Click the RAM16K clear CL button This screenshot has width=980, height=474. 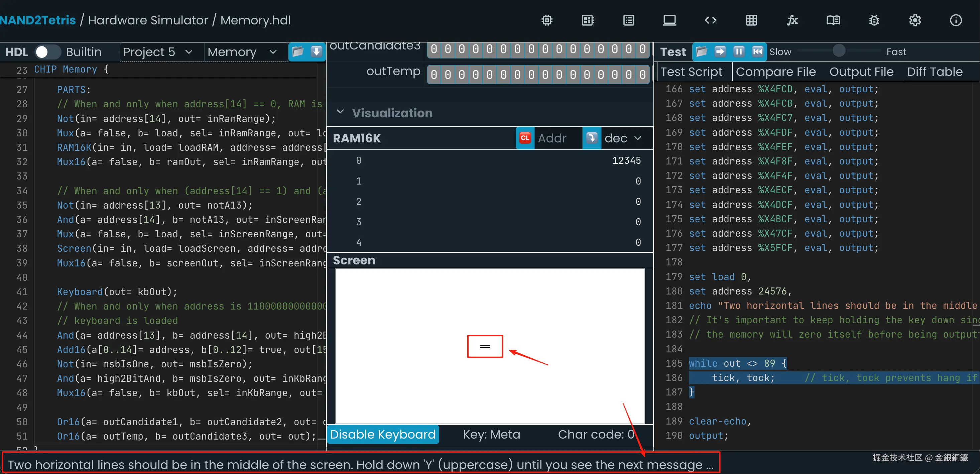coord(525,138)
